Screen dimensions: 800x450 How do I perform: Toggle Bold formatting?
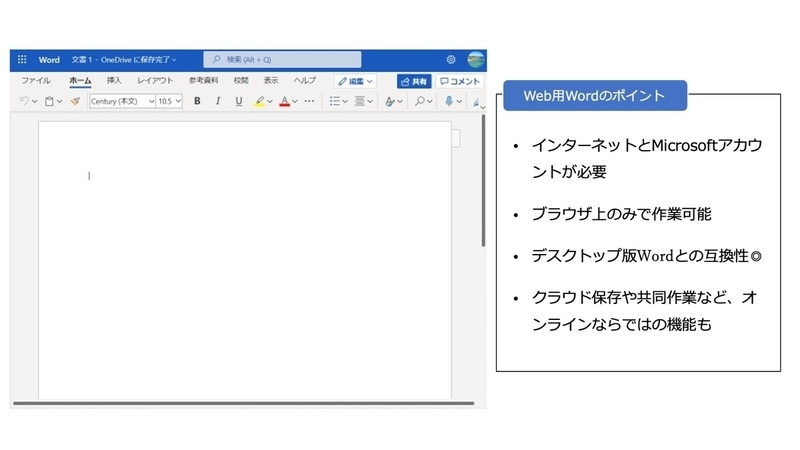(197, 101)
